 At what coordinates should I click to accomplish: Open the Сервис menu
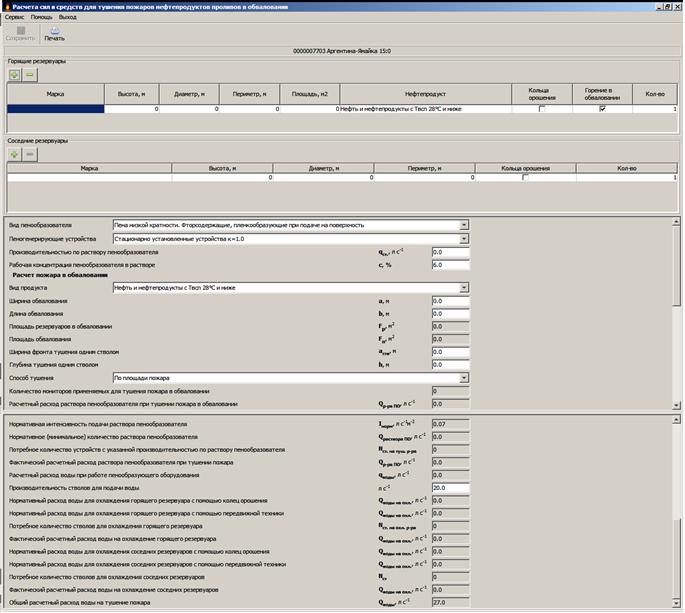click(x=14, y=17)
